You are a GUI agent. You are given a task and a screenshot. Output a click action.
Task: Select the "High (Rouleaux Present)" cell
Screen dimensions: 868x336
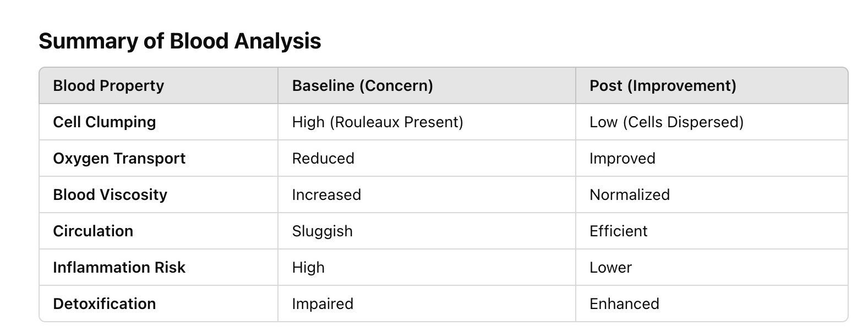pyautogui.click(x=378, y=122)
